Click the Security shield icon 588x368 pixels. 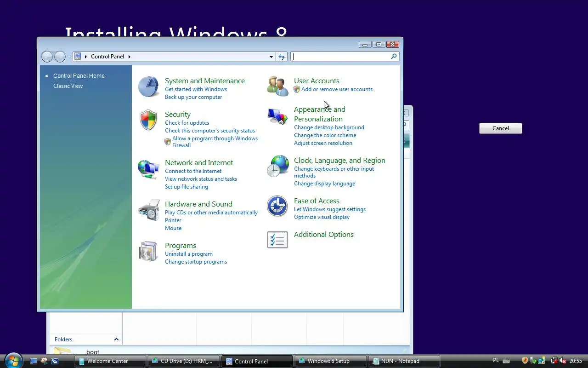pyautogui.click(x=148, y=120)
